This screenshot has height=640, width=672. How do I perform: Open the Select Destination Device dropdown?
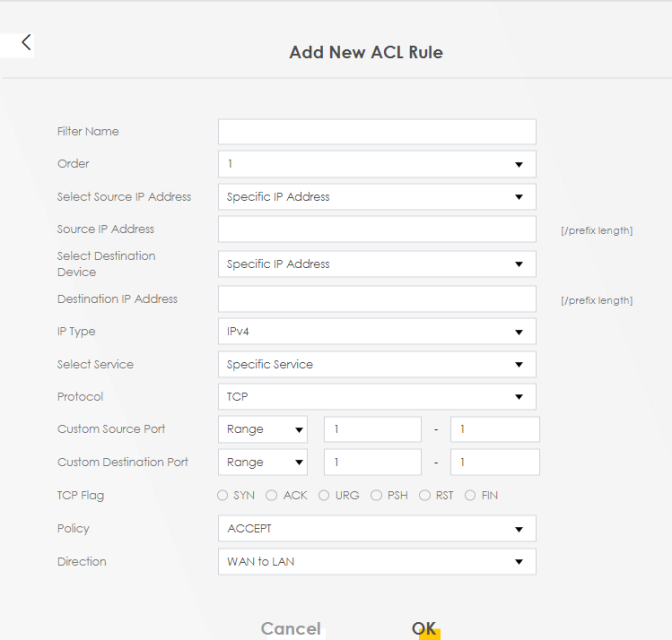pos(377,264)
